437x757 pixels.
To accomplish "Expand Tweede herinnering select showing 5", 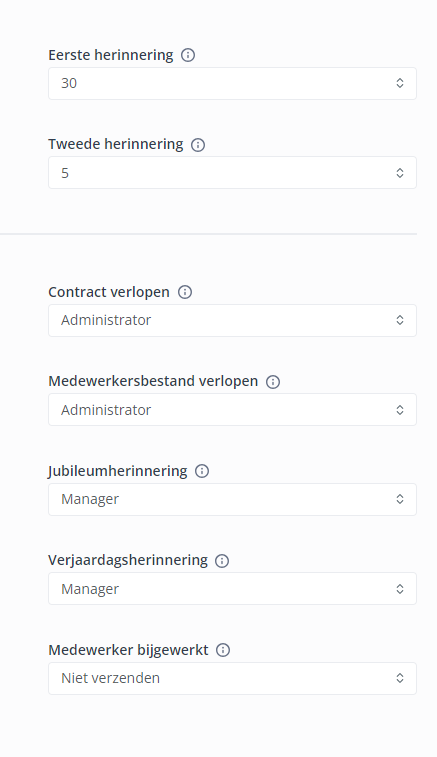I will click(x=232, y=173).
